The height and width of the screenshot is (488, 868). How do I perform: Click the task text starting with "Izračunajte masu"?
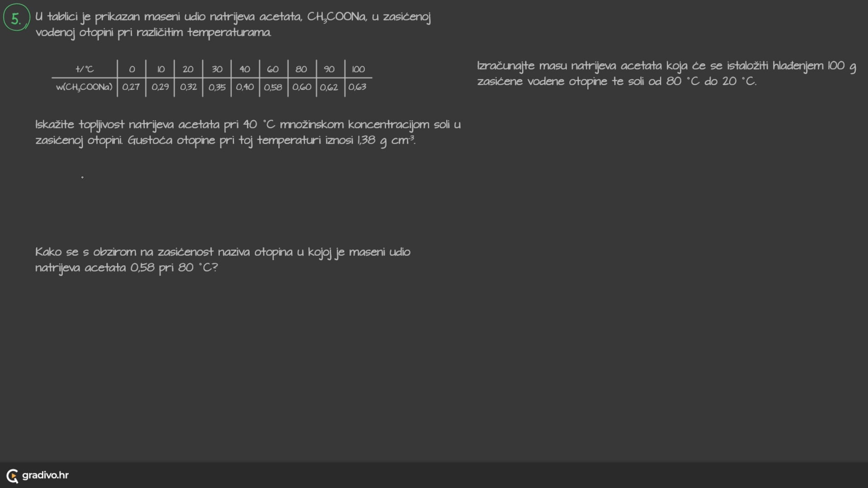[666, 73]
